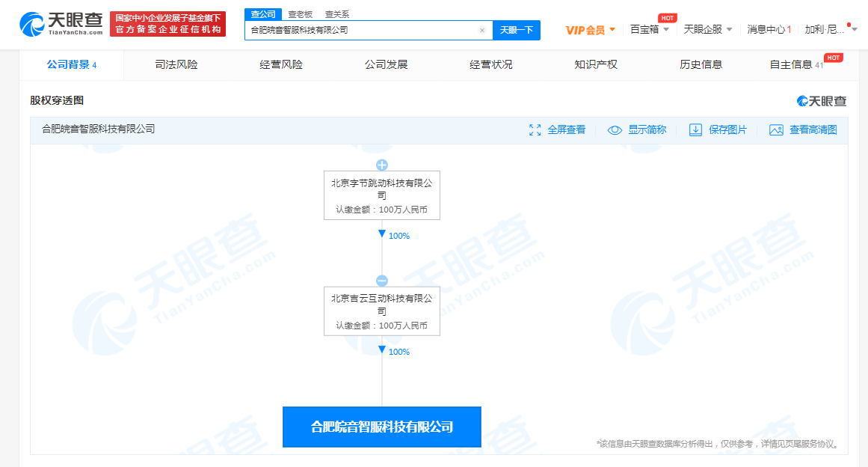This screenshot has height=467, width=868.
Task: Switch to 知识产权 tab
Action: (596, 65)
